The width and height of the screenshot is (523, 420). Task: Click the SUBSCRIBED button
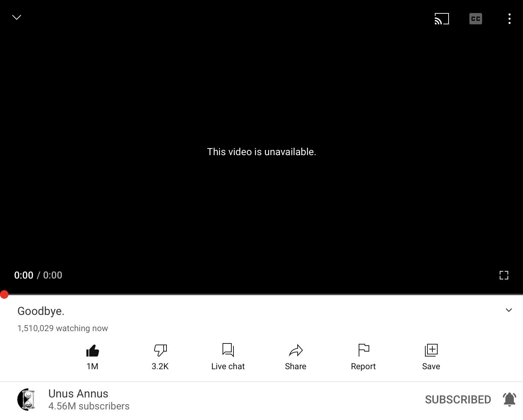click(x=458, y=400)
